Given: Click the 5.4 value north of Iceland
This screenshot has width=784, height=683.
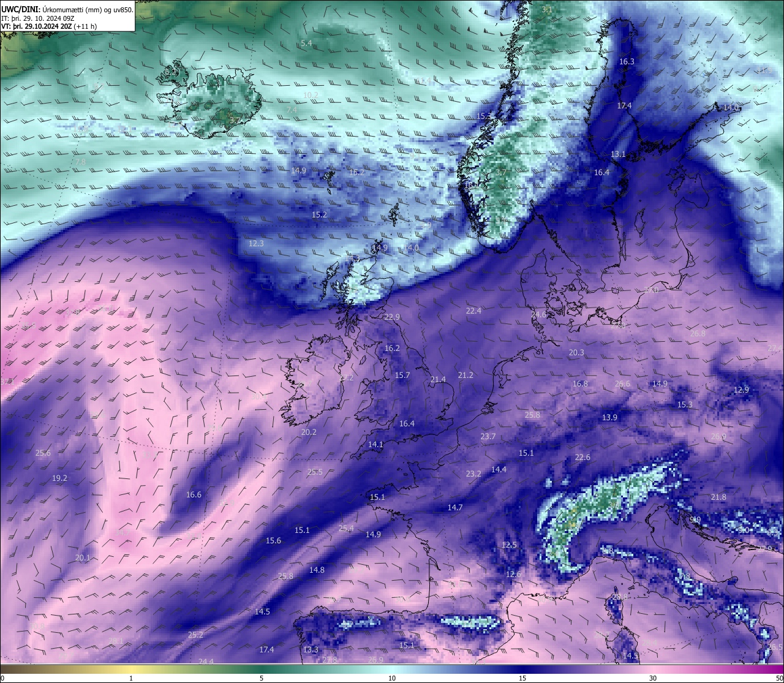Looking at the screenshot, I should [x=306, y=43].
